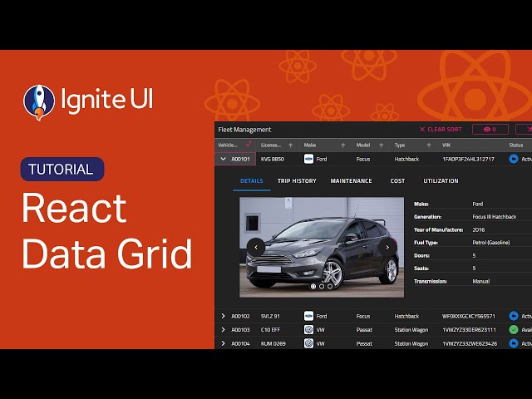This screenshot has height=399, width=532.
Task: Click green status icon in row A00103
Action: [514, 329]
